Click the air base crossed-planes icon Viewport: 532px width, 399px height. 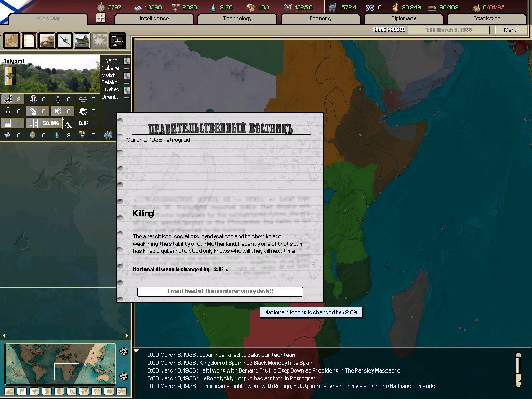click(x=58, y=111)
